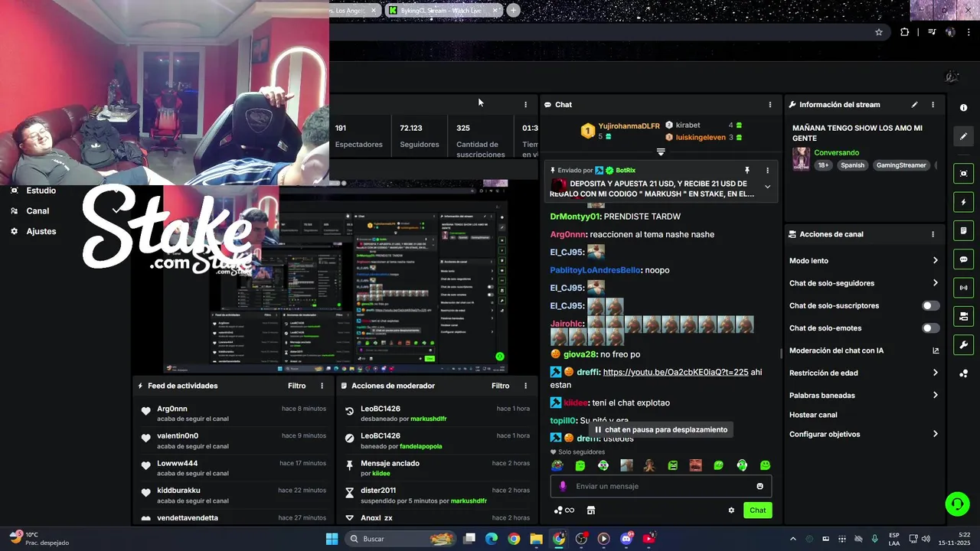Toggle the channel actions icon in sidebar
980x551 pixels.
(x=963, y=316)
